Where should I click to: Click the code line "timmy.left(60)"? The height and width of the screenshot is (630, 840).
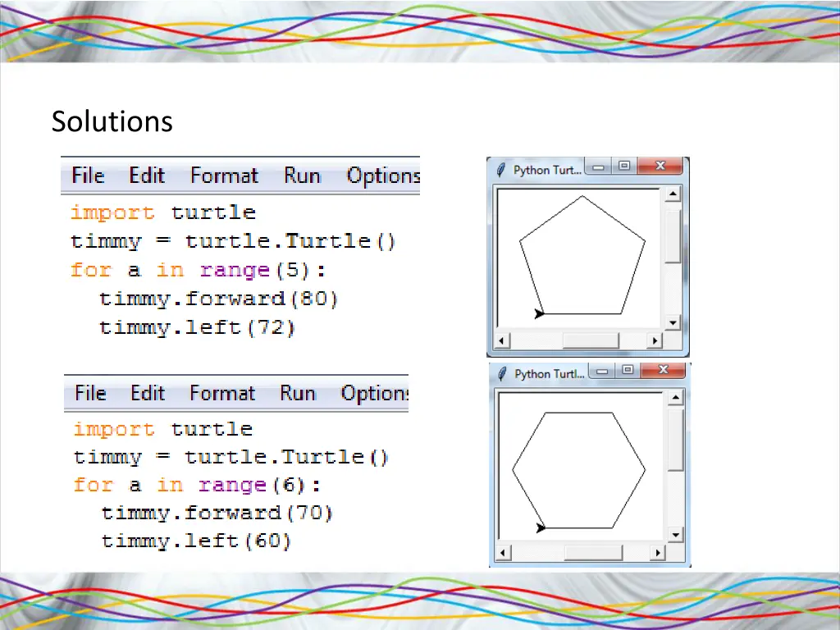(x=196, y=541)
